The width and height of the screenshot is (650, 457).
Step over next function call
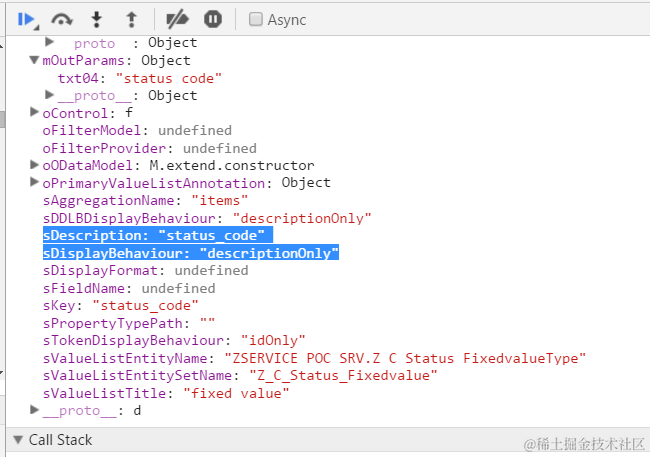click(x=62, y=19)
